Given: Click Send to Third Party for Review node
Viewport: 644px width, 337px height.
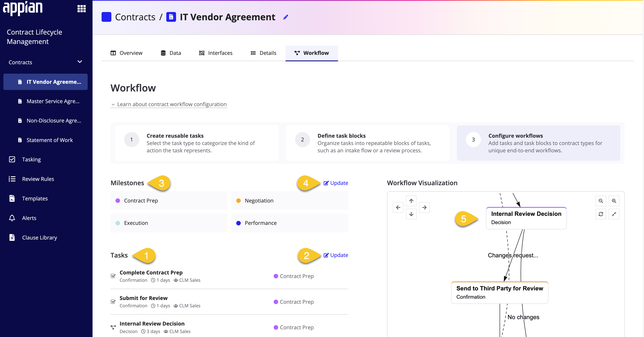Looking at the screenshot, I should click(500, 292).
